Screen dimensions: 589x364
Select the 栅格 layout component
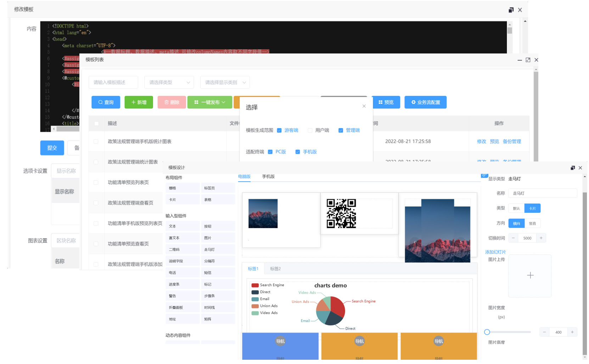(183, 188)
